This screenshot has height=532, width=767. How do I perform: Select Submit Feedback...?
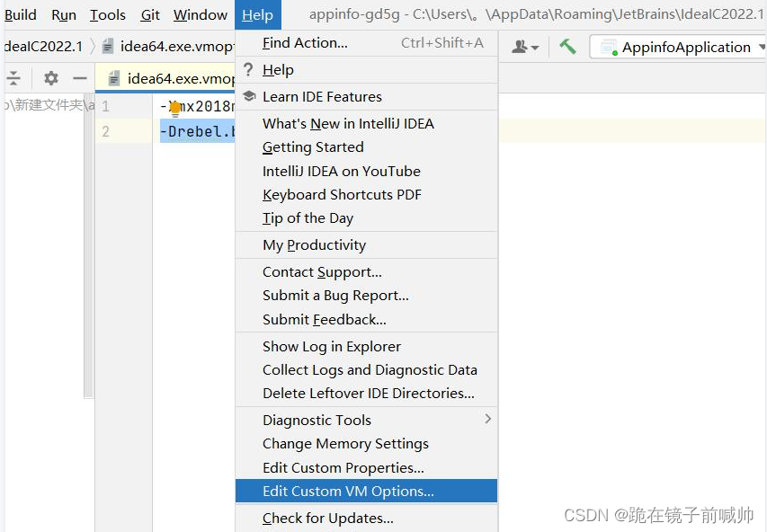point(366,319)
